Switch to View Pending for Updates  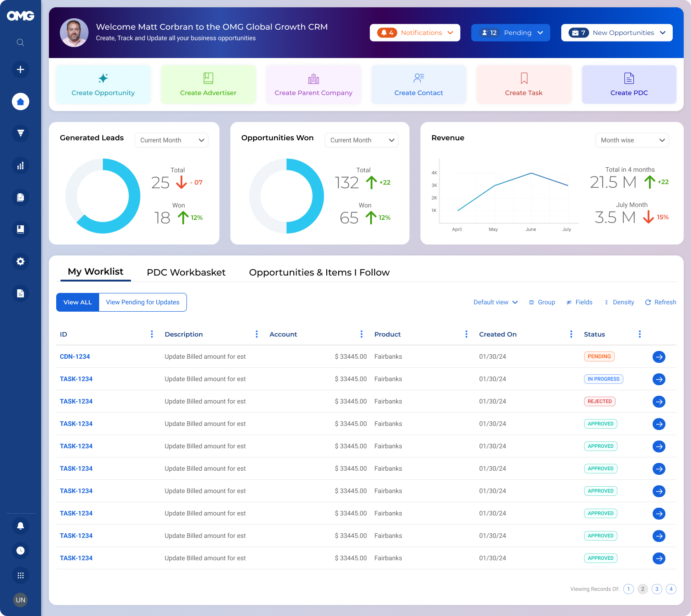coord(143,303)
